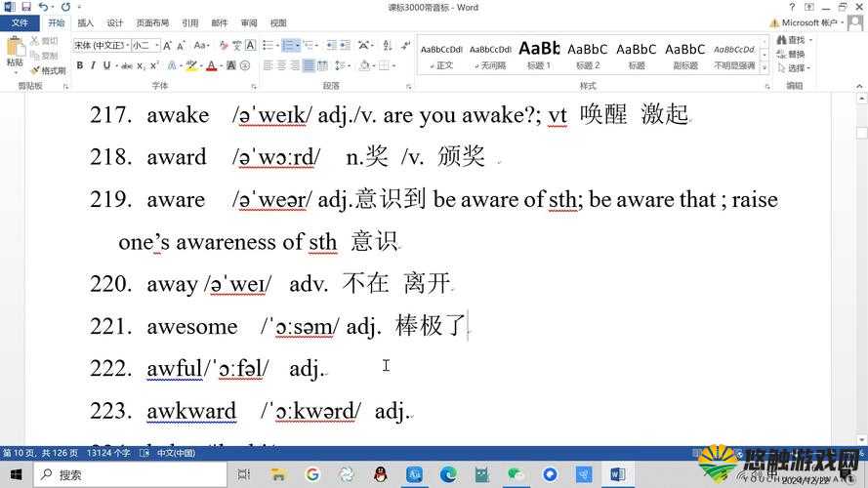This screenshot has height=488, width=868.
Task: Toggle bold formatting
Action: (80, 65)
